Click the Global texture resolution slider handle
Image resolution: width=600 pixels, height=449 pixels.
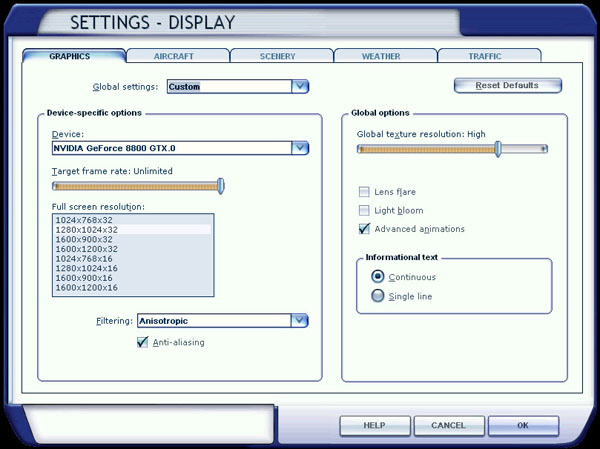[498, 149]
